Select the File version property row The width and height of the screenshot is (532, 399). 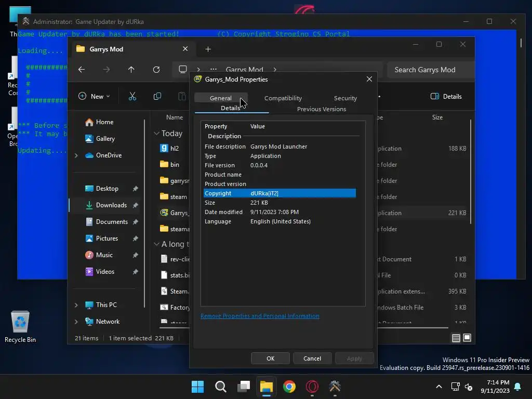[x=280, y=165]
